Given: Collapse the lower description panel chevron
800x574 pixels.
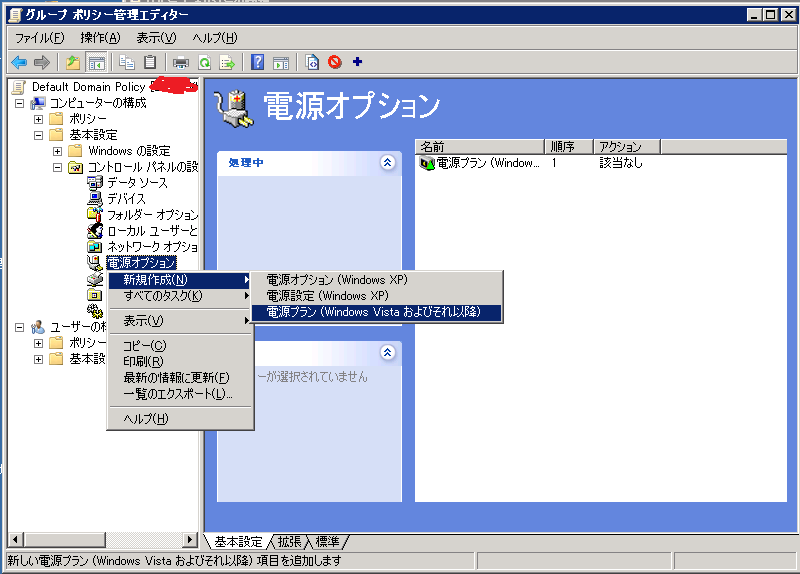Looking at the screenshot, I should pos(387,353).
